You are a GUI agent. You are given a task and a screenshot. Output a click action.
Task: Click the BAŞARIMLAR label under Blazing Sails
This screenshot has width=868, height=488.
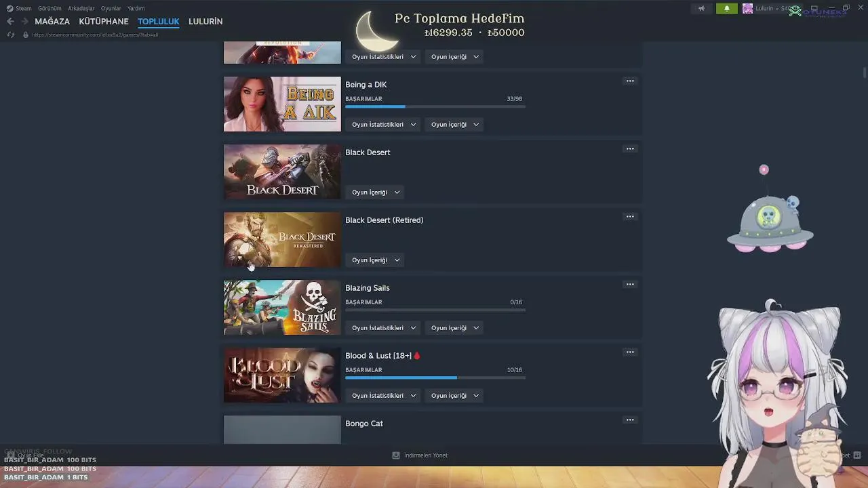[363, 302]
